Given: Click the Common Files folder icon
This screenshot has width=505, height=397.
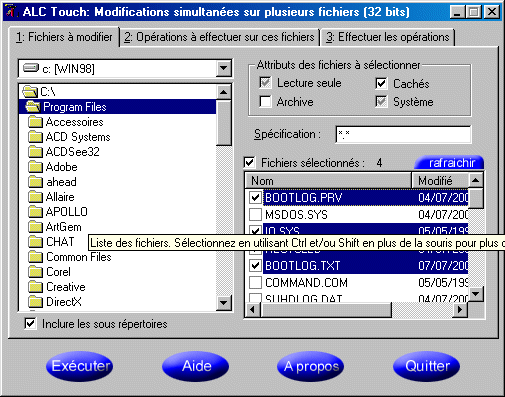Looking at the screenshot, I should tap(35, 257).
